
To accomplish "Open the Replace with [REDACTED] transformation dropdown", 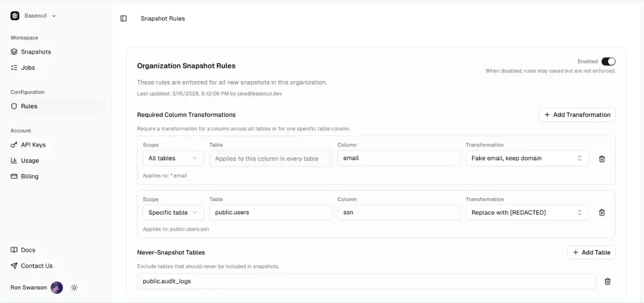I will pos(527,212).
